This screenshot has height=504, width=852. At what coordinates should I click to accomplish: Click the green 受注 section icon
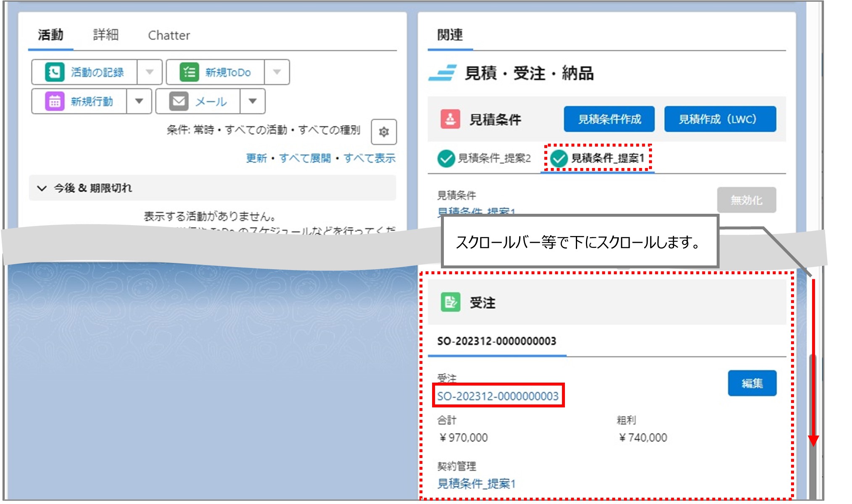tap(450, 302)
